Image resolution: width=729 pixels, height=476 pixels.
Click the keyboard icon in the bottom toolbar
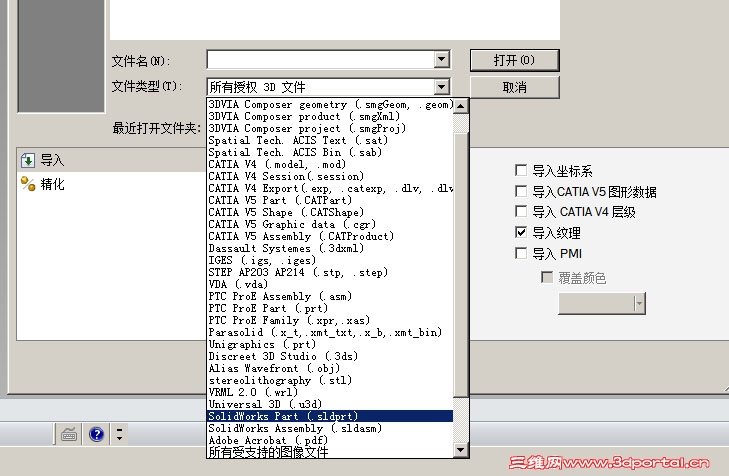[69, 435]
